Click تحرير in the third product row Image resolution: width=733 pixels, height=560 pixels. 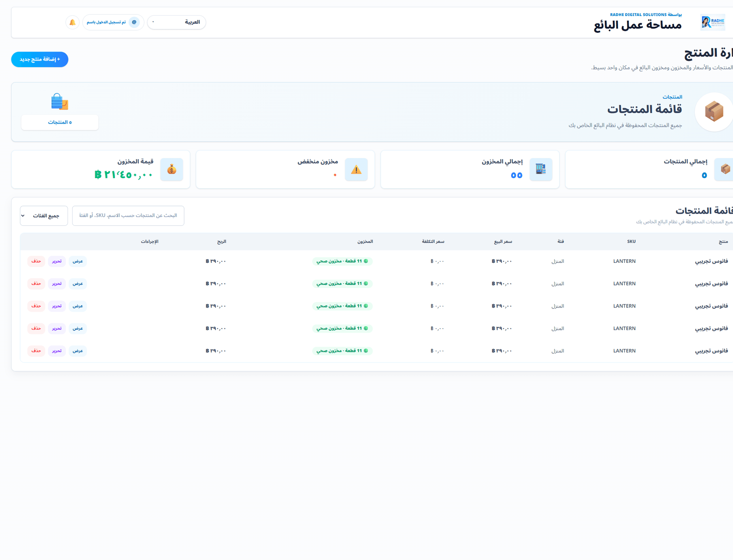tap(57, 306)
